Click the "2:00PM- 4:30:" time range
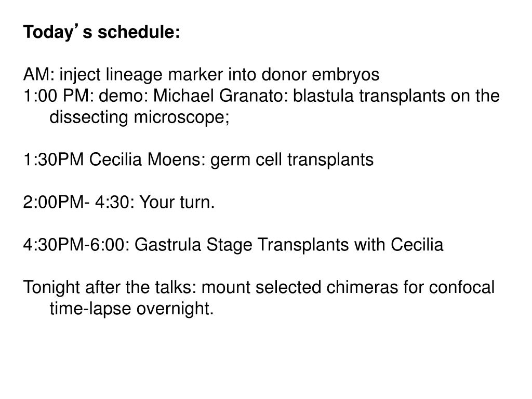 pyautogui.click(x=79, y=202)
